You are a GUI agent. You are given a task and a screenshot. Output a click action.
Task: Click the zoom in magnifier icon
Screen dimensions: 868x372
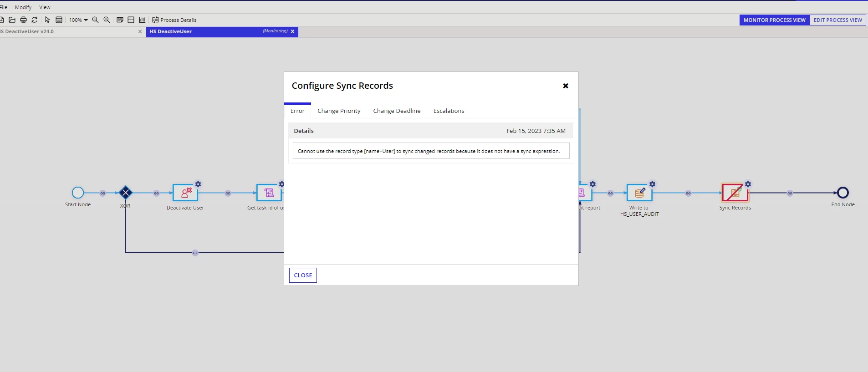pyautogui.click(x=107, y=20)
